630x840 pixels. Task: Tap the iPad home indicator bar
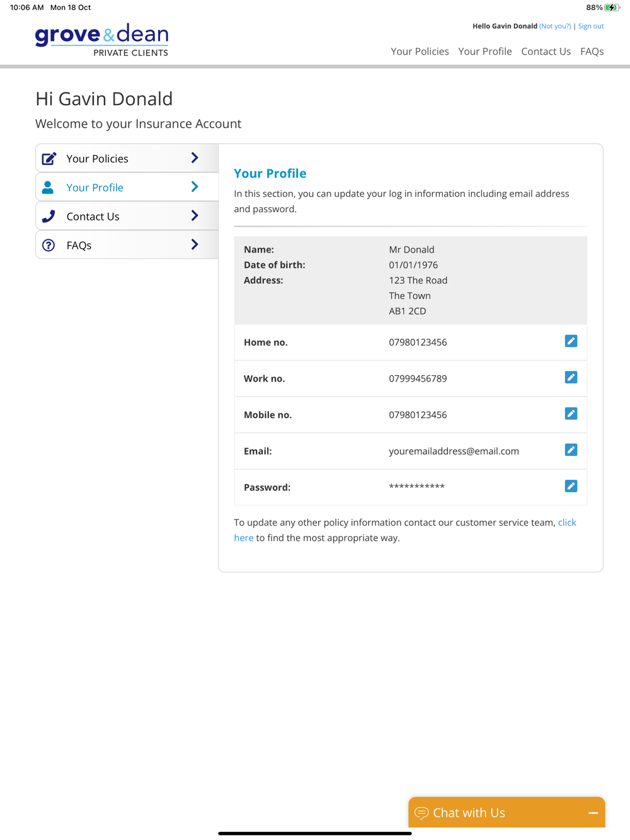pyautogui.click(x=315, y=834)
